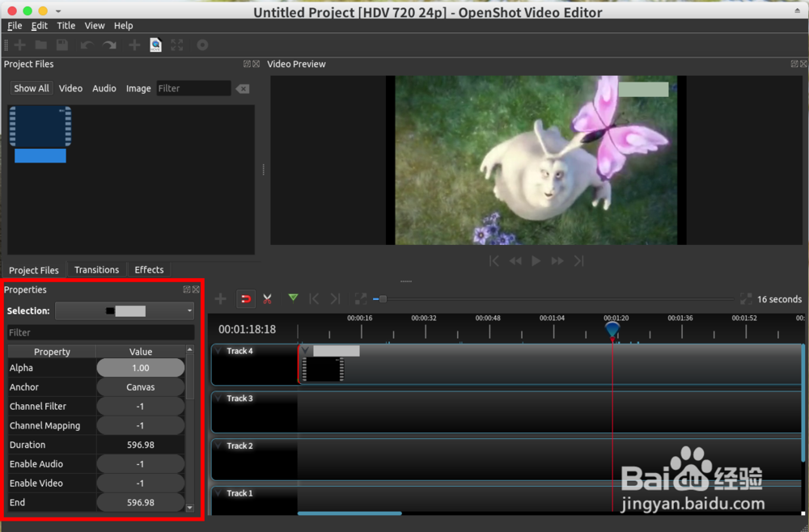Click the Enable Video value cell
Image resolution: width=809 pixels, height=532 pixels.
(140, 483)
